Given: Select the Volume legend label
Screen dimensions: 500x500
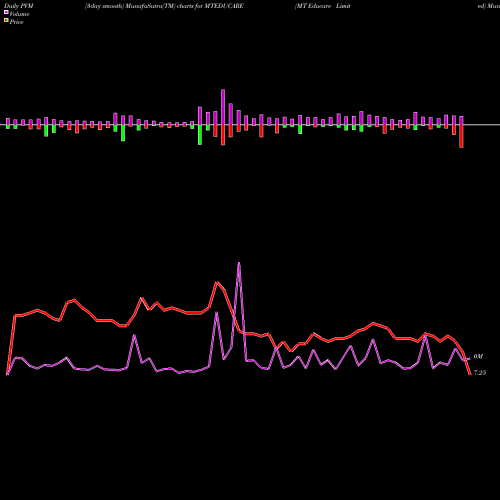Looking at the screenshot, I should [19, 14].
